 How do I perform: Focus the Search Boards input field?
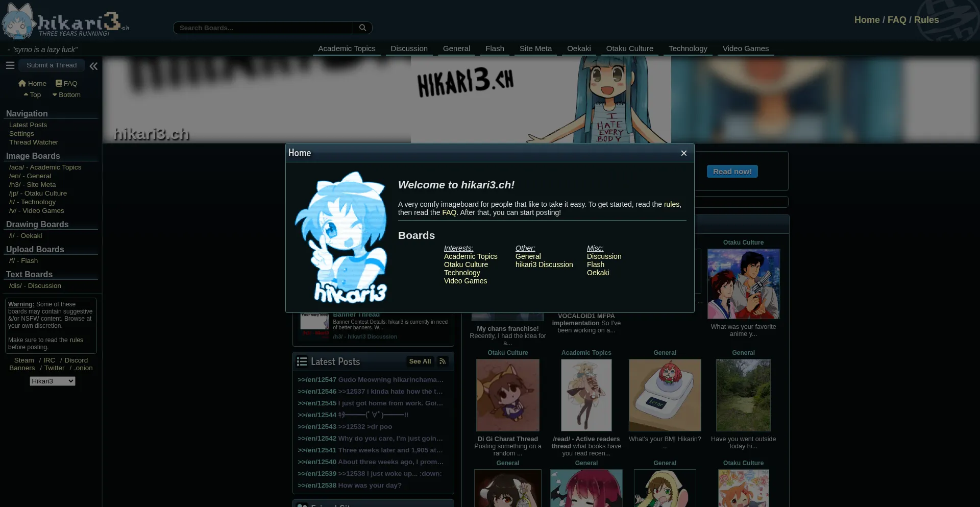tap(263, 28)
